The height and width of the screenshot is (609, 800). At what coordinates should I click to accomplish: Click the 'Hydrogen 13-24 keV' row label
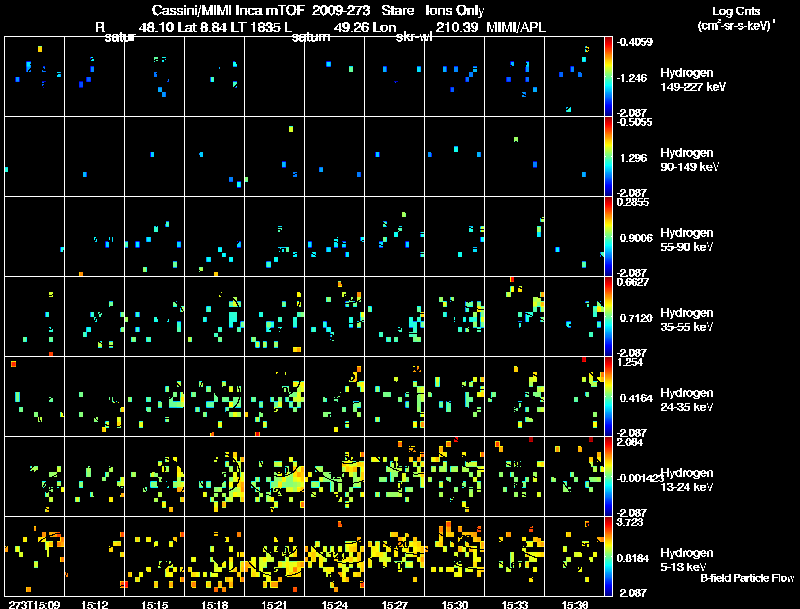pos(686,480)
